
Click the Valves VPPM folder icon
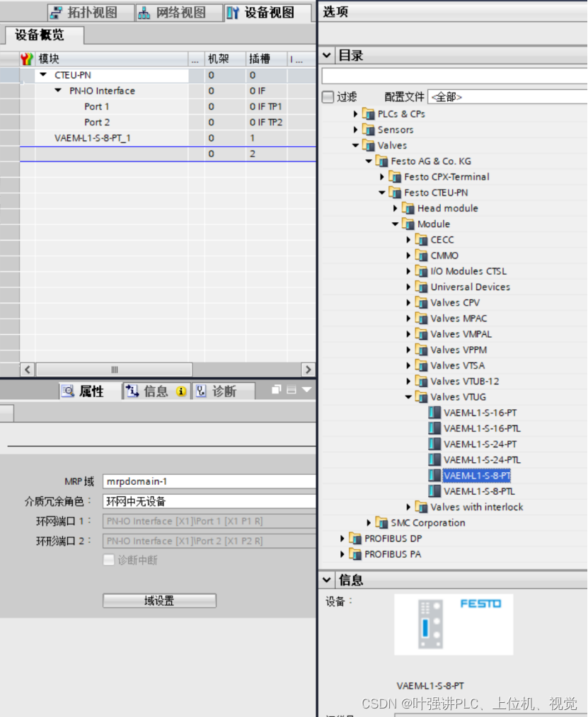[x=421, y=350]
